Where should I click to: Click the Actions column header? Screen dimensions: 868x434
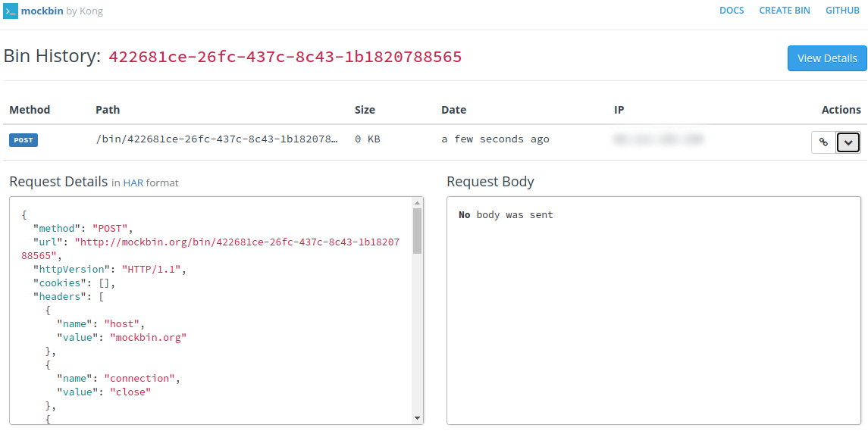click(x=841, y=110)
